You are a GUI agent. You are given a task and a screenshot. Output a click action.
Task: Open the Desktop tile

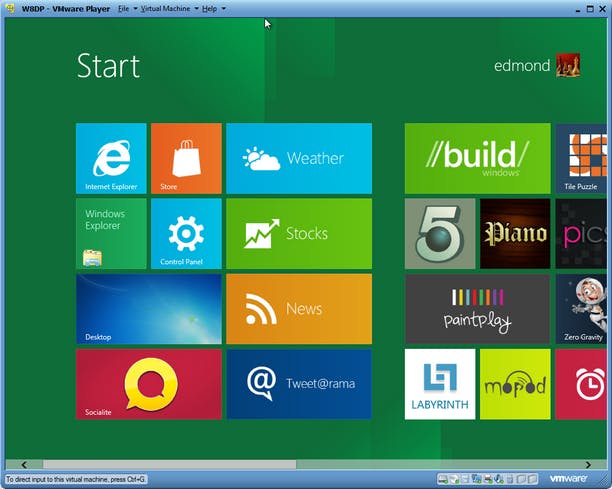(149, 309)
